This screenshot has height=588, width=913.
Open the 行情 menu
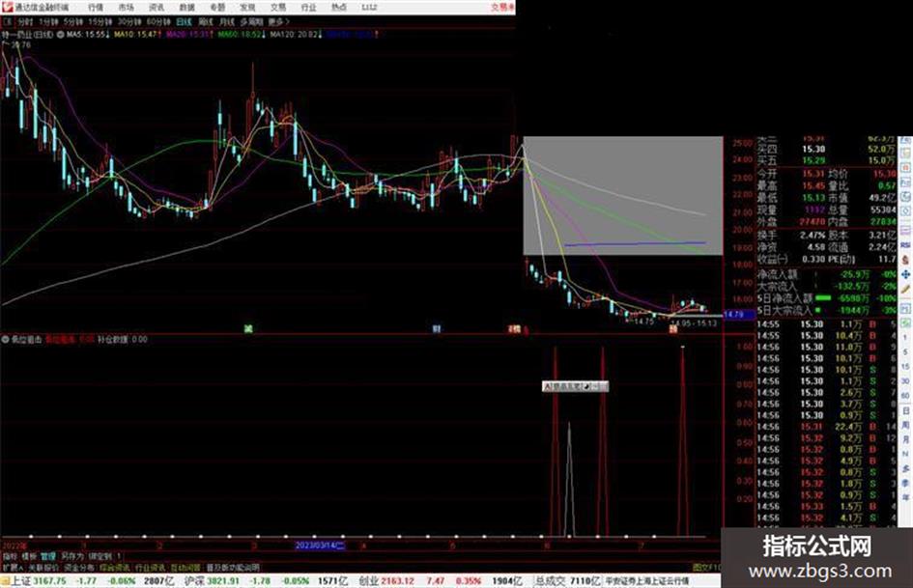[96, 8]
